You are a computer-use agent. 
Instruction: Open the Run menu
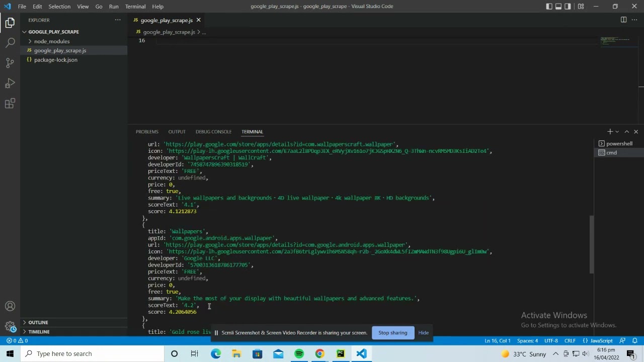coord(114,7)
